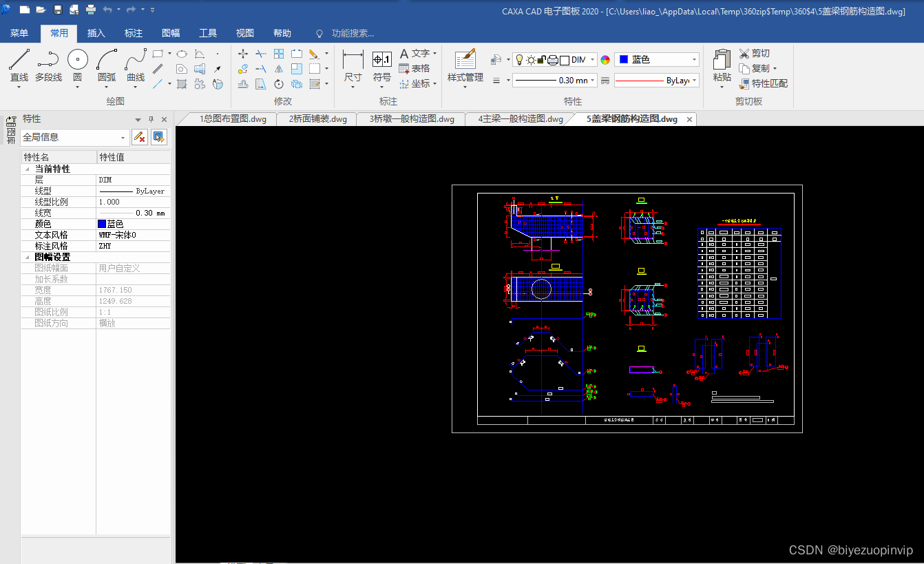924x564 pixels.
Task: Switch to the 插入 ribbon tab
Action: coord(96,33)
